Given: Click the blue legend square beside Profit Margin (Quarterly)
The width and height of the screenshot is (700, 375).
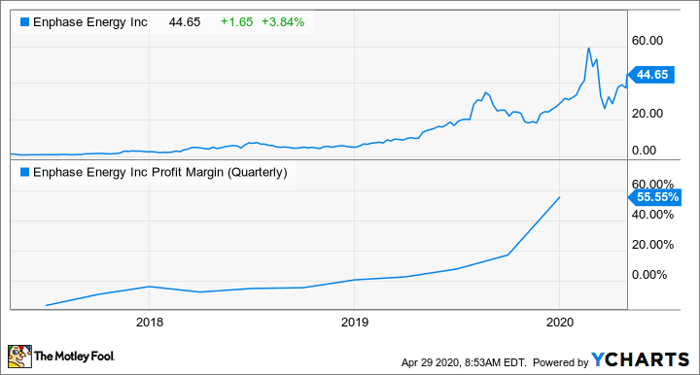Looking at the screenshot, I should click(24, 172).
